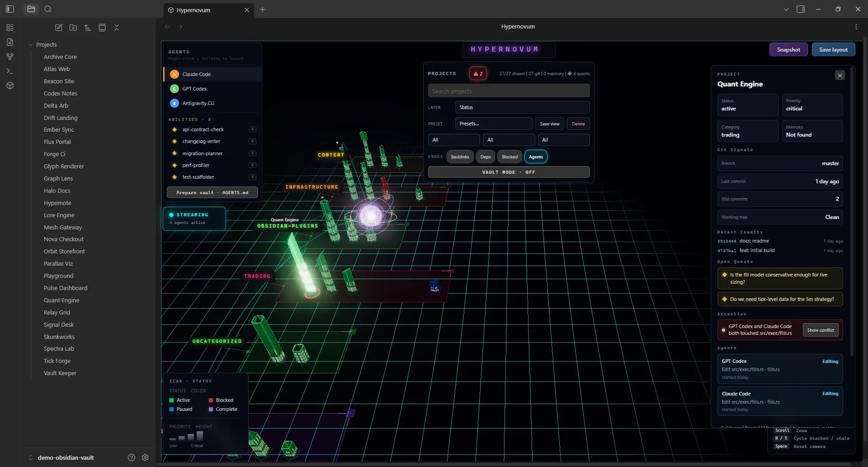Click the Antigravity CLI agent icon
This screenshot has height=467, width=868.
point(175,103)
